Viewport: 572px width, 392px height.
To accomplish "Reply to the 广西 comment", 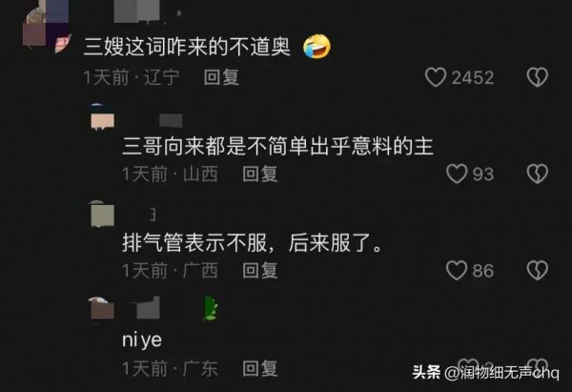I will [260, 271].
